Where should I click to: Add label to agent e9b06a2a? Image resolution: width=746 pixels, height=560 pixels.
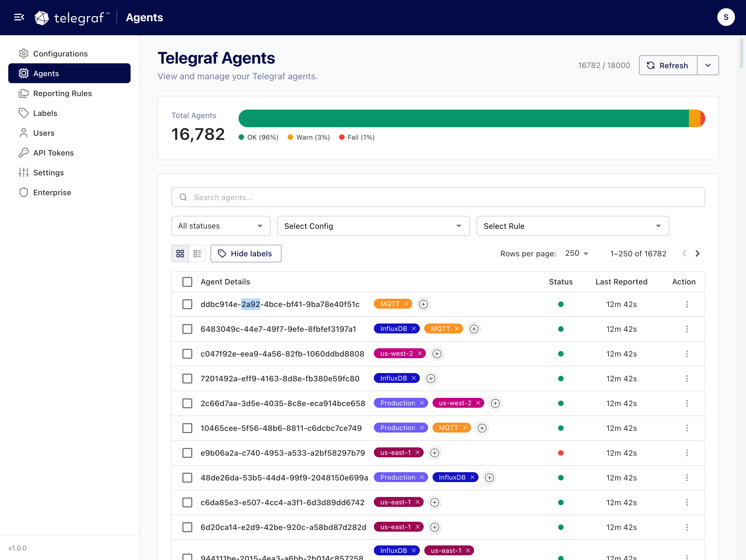point(435,453)
